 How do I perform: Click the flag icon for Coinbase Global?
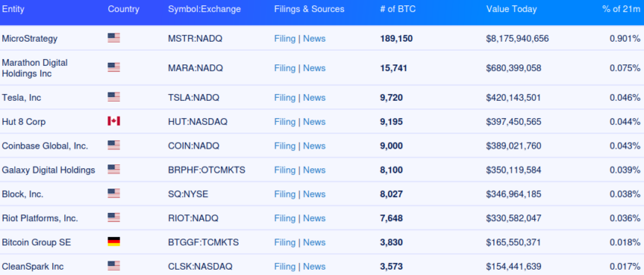point(114,145)
